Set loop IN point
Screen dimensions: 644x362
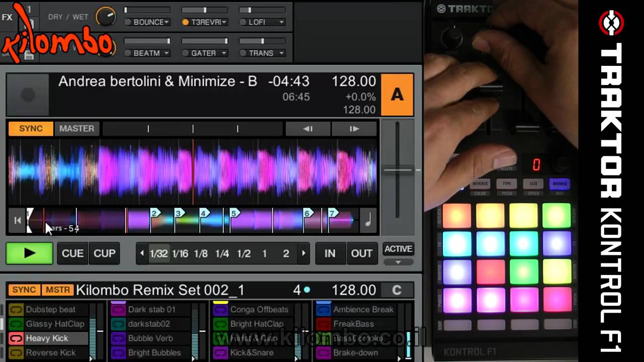(x=330, y=253)
